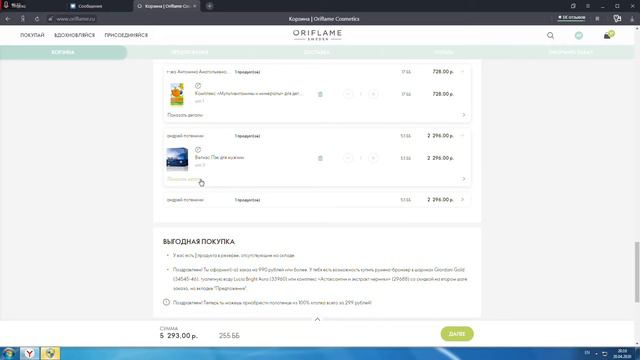This screenshot has height=360, width=640.
Task: Expand details arrow in Wellness Pack card
Action: [x=464, y=179]
